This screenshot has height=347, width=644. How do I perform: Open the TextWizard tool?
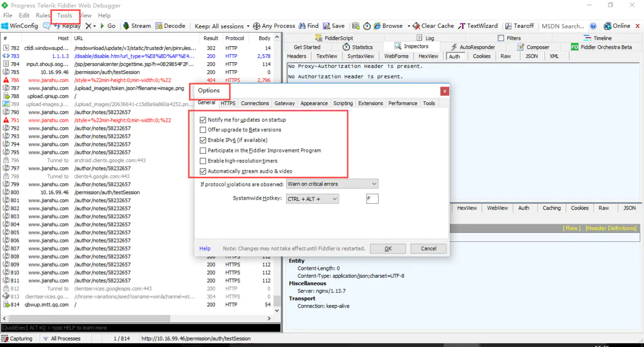tap(478, 26)
